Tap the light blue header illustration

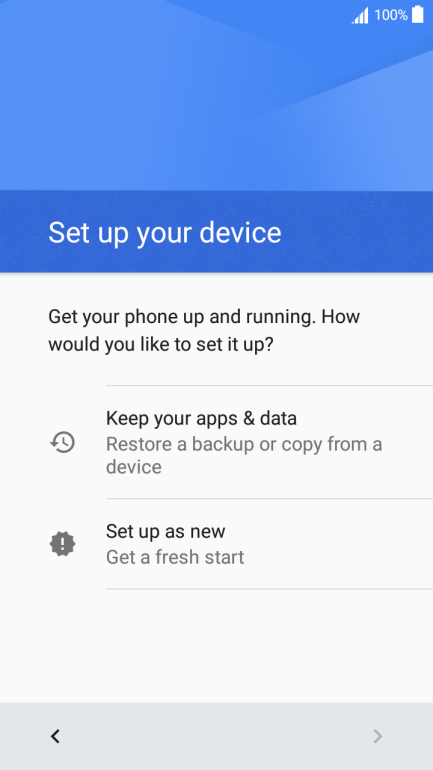pos(216,95)
